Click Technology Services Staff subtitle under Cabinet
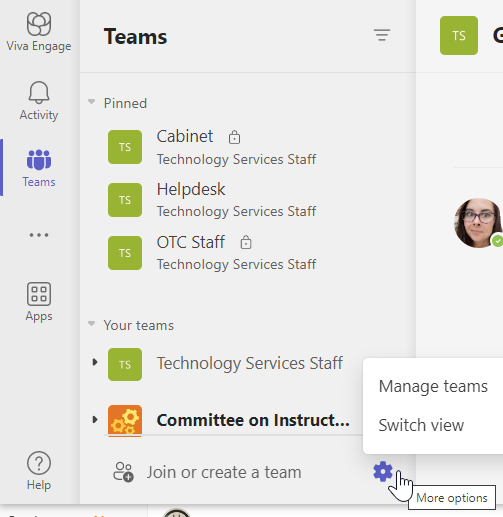 236,159
